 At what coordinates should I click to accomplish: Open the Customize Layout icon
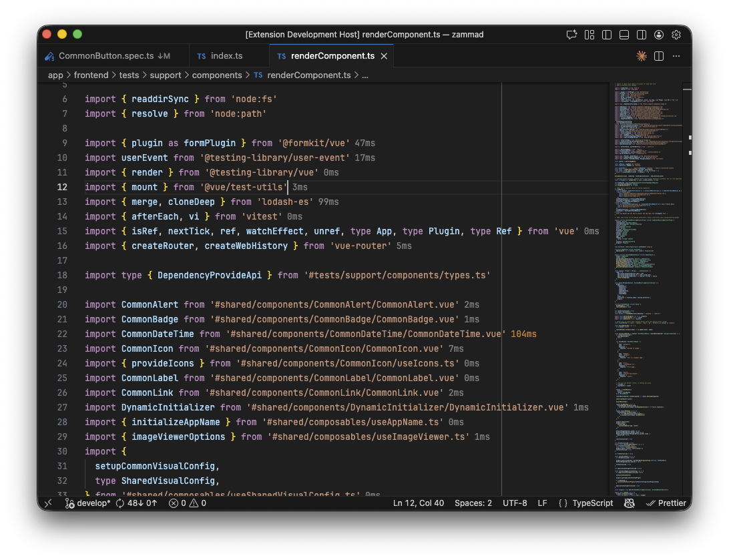pos(589,35)
